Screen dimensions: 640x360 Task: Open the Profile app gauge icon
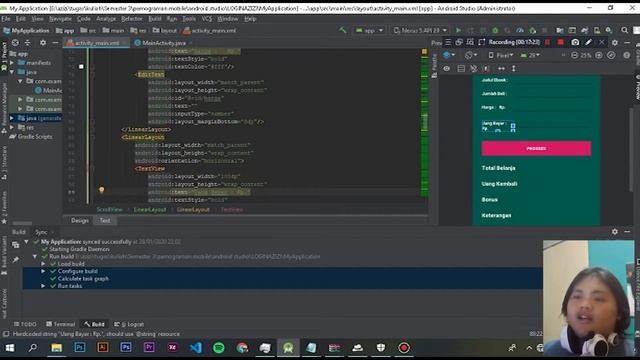coord(520,30)
